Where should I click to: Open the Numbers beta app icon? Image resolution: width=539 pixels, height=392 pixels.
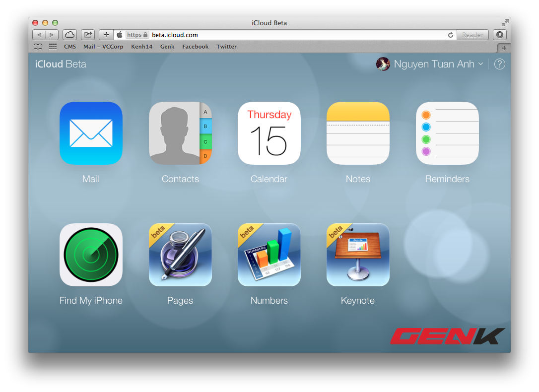tap(269, 255)
